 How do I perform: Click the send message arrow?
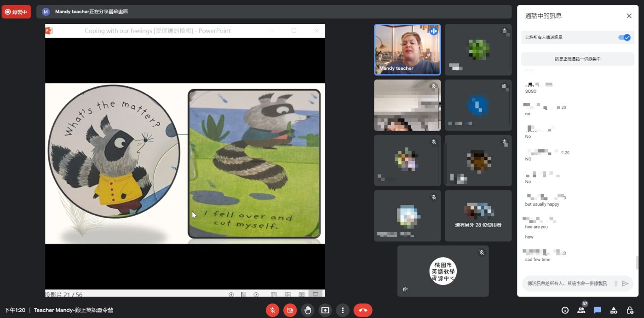point(625,284)
